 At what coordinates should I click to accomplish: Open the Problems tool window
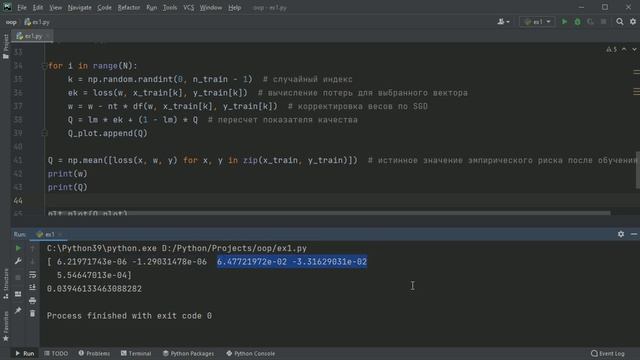(94, 353)
